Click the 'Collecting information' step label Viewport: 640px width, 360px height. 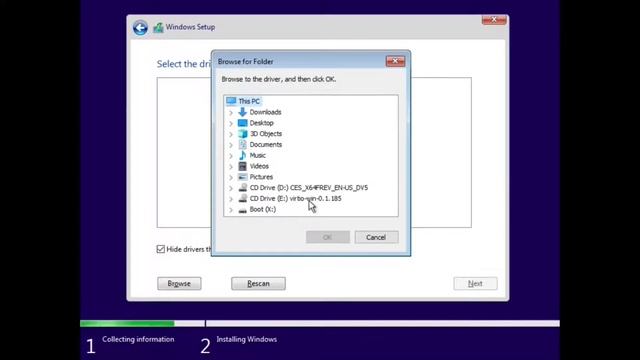[138, 339]
